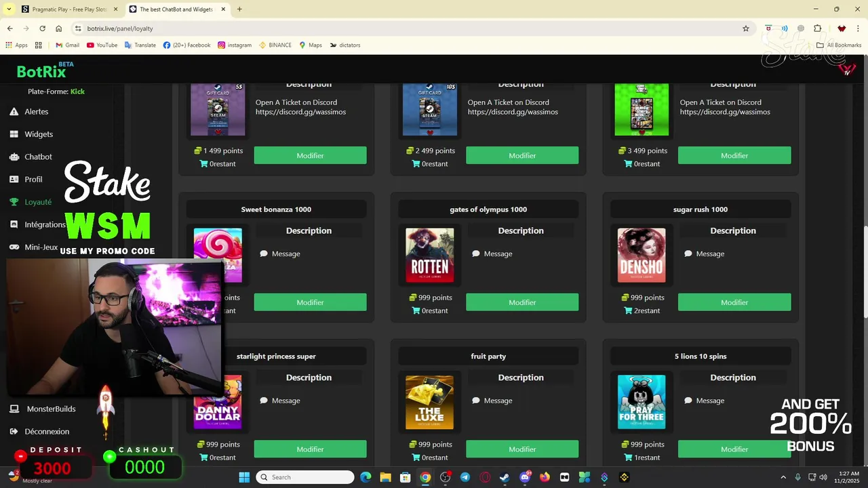The width and height of the screenshot is (868, 488).
Task: Click the 5 lions 10 spins title
Action: tap(701, 356)
